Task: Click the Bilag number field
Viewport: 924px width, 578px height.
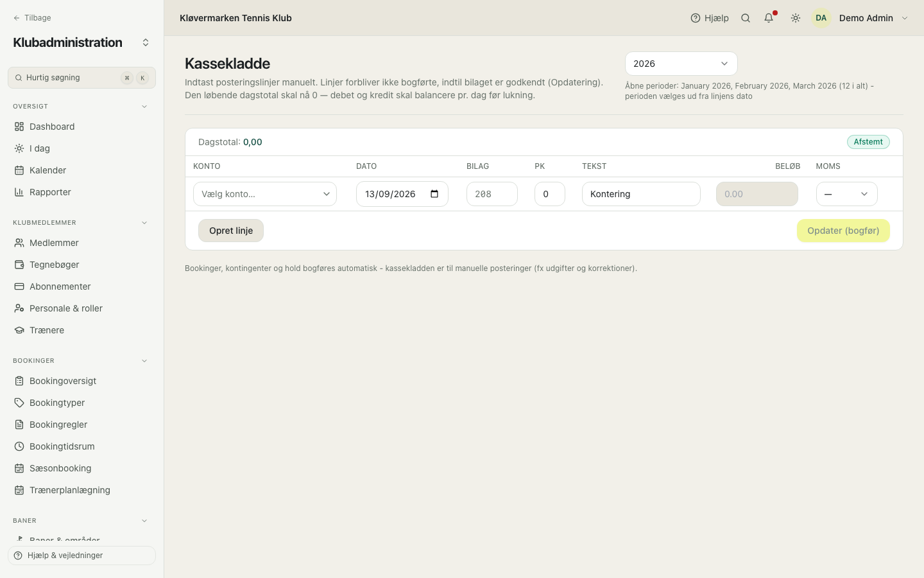Action: (x=492, y=194)
